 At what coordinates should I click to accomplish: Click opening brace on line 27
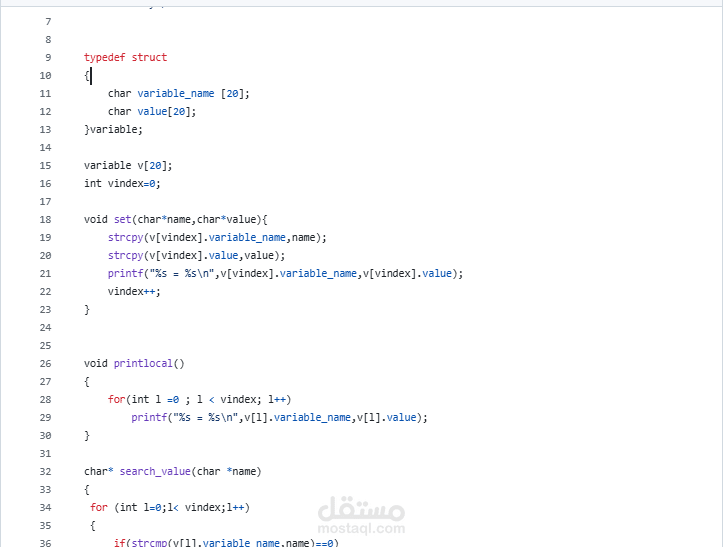pyautogui.click(x=86, y=382)
